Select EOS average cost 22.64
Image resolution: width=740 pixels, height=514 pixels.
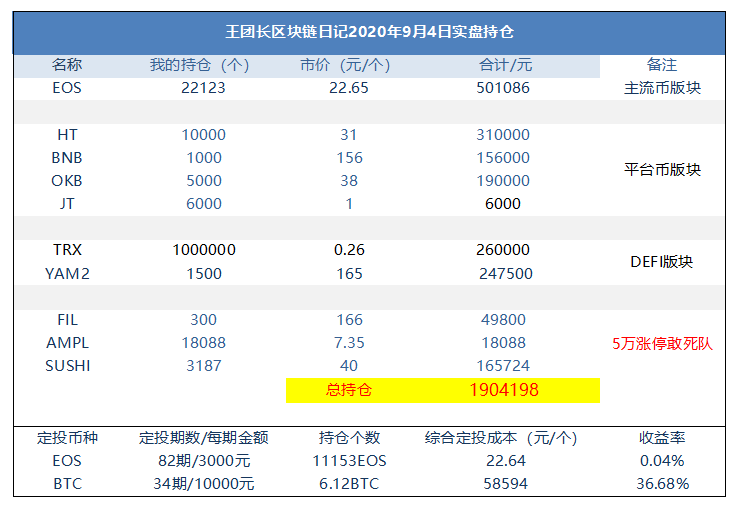pyautogui.click(x=506, y=461)
